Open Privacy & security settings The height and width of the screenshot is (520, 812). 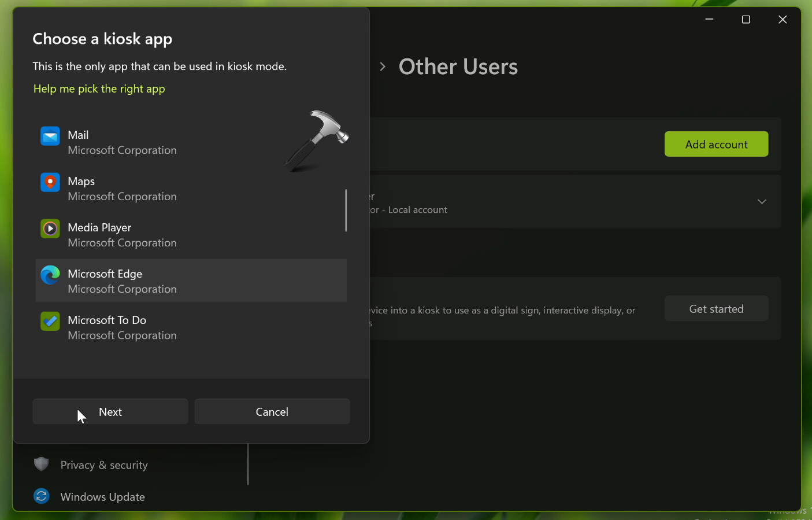(104, 465)
